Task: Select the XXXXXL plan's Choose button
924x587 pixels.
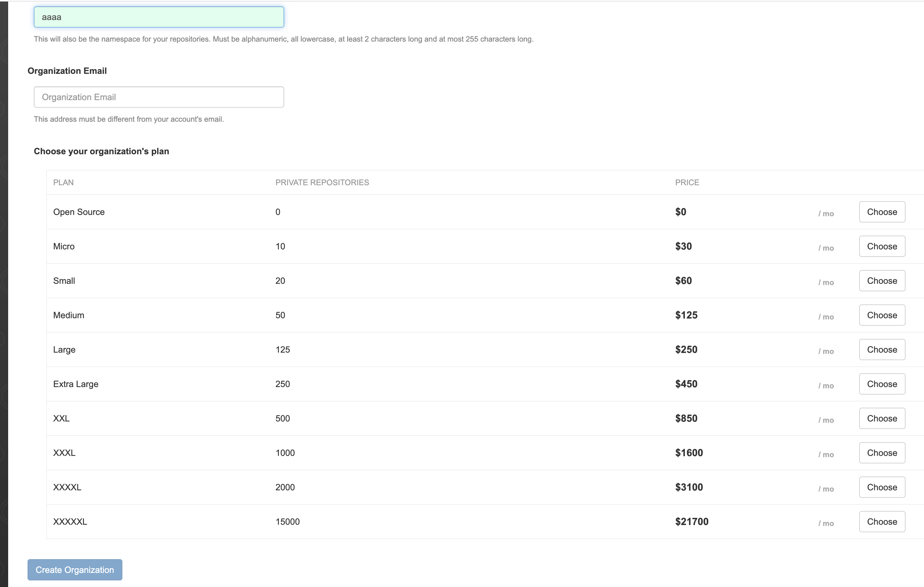Action: click(882, 521)
